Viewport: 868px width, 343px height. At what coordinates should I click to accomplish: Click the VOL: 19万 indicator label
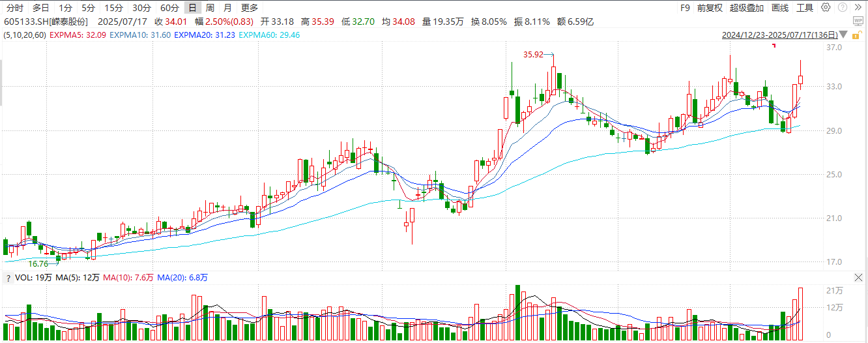(x=33, y=278)
